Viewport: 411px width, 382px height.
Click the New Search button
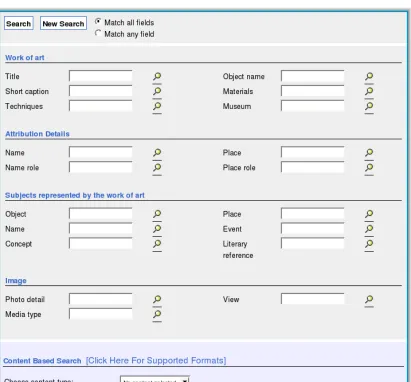click(63, 24)
